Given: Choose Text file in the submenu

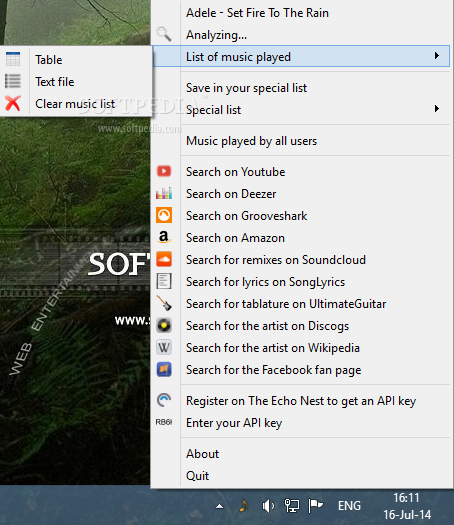Looking at the screenshot, I should [76, 81].
